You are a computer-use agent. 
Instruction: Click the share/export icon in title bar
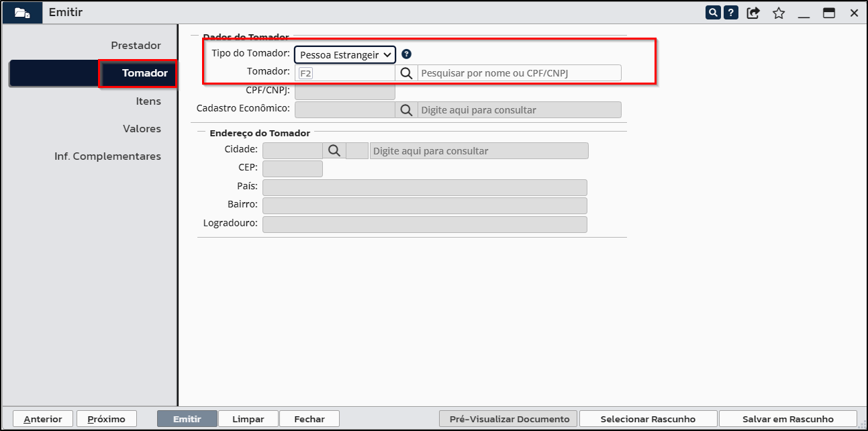tap(753, 13)
